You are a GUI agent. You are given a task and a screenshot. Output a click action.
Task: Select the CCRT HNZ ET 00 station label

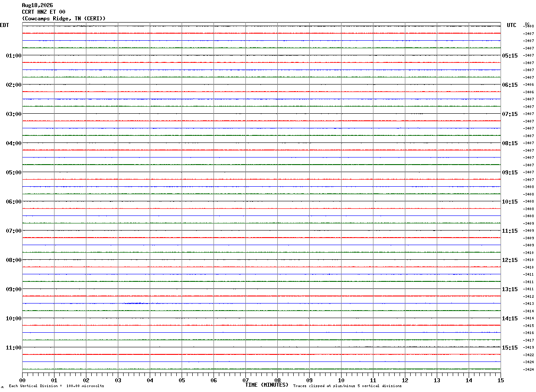(x=43, y=12)
